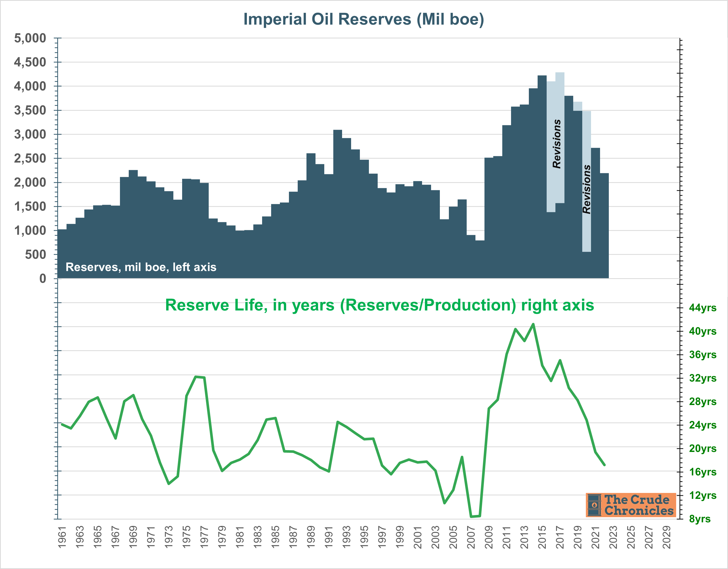728x569 pixels.
Task: Click the 1985 year label
Action: tap(275, 537)
